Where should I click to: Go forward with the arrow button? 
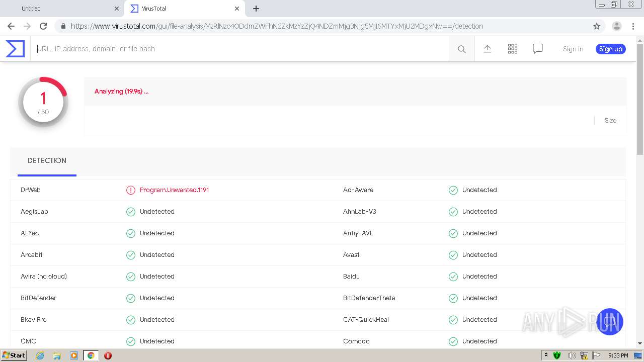(27, 26)
